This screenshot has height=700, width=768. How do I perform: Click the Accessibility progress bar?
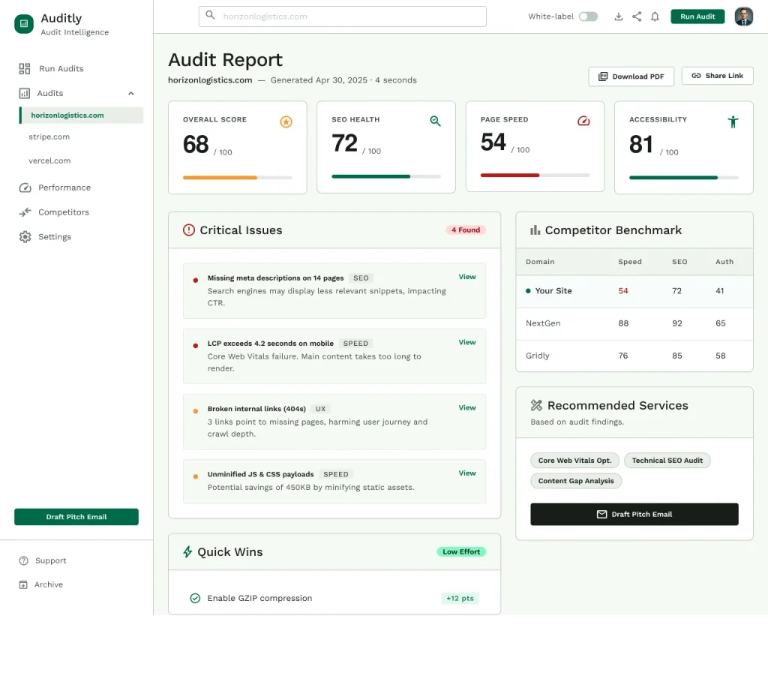click(684, 177)
